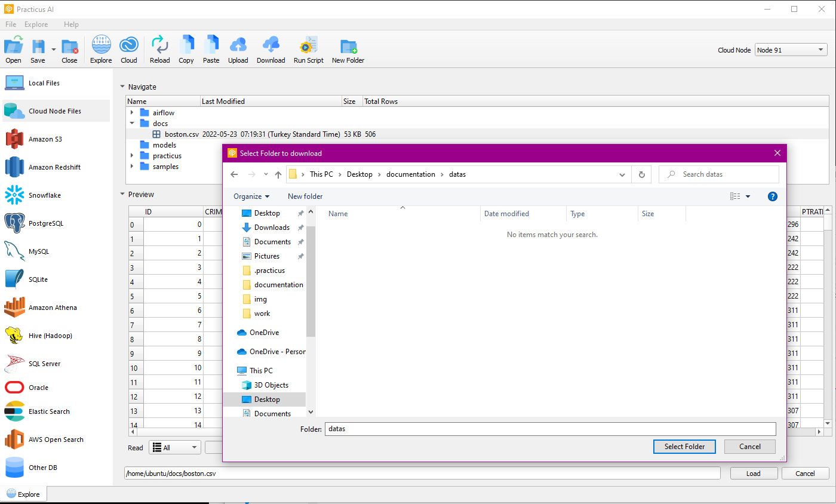Screen dimensions: 836x504
Task: Switch to the Explore bottom tab
Action: point(24,494)
